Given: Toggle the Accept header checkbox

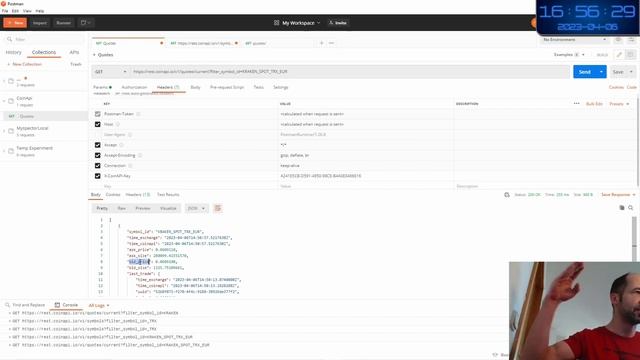Looking at the screenshot, I should tap(98, 145).
